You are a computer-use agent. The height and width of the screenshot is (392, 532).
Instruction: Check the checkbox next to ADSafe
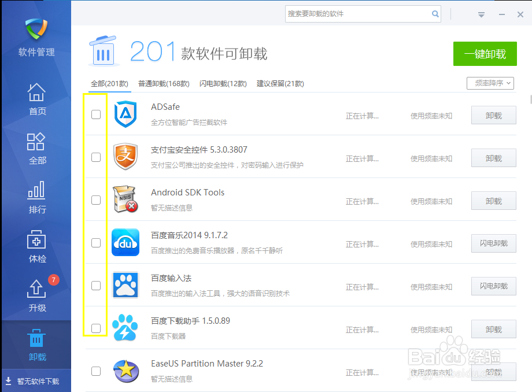tap(95, 114)
